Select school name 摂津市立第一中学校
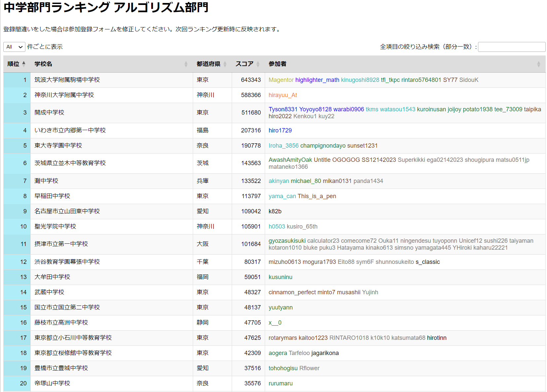This screenshot has height=392, width=547. 61,244
